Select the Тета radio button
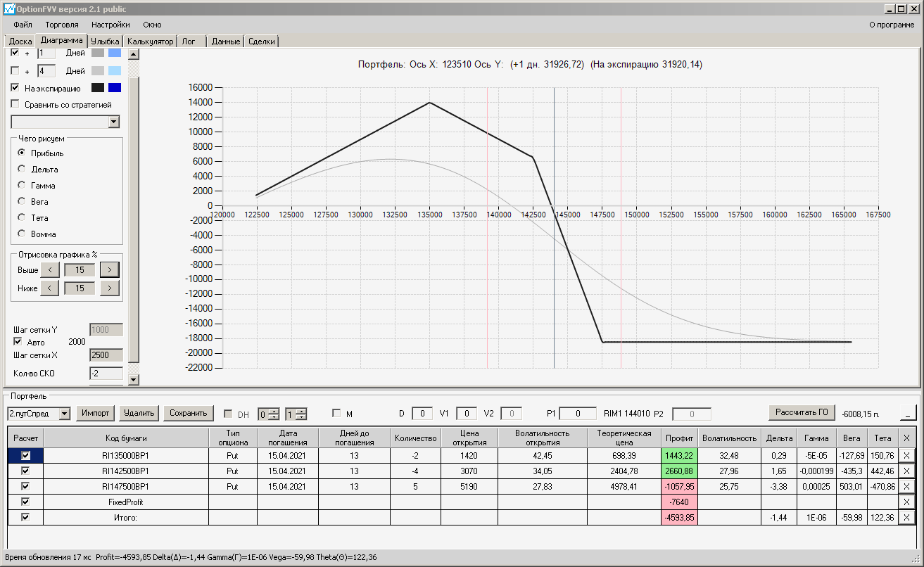Screen dimensions: 924x567 point(21,218)
